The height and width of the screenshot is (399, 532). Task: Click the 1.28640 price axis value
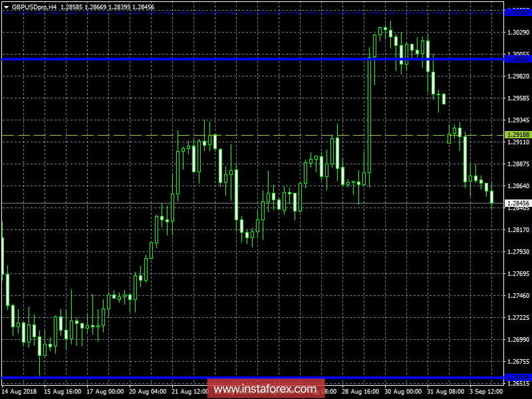519,186
